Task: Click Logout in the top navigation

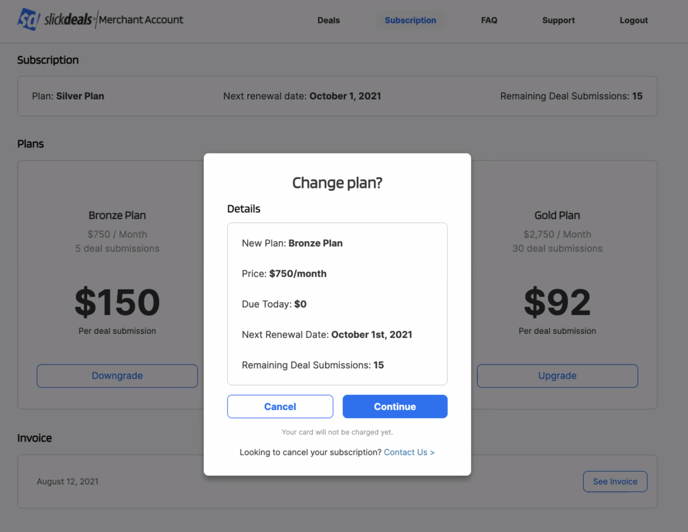Action: tap(633, 20)
